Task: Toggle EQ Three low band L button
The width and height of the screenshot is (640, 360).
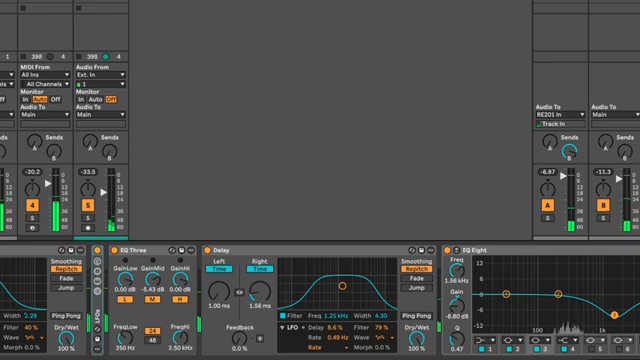Action: click(x=125, y=299)
